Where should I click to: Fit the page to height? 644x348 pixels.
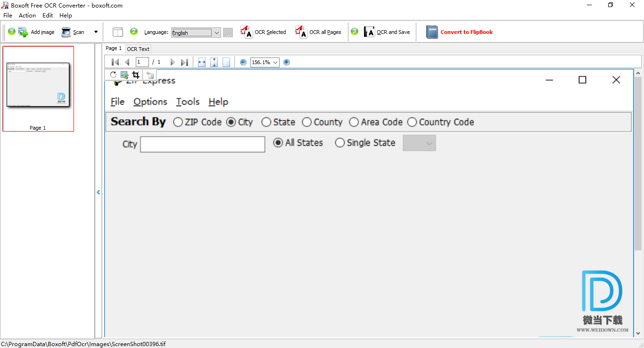click(x=214, y=62)
